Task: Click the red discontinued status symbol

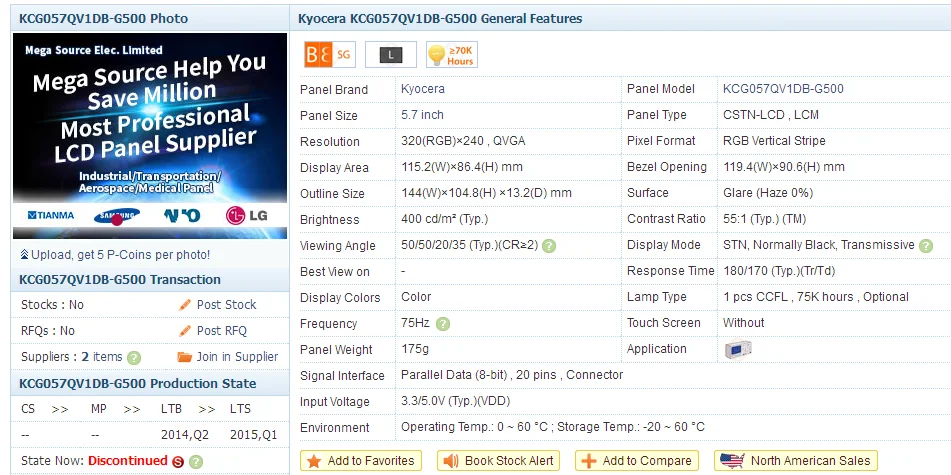Action: point(178,462)
